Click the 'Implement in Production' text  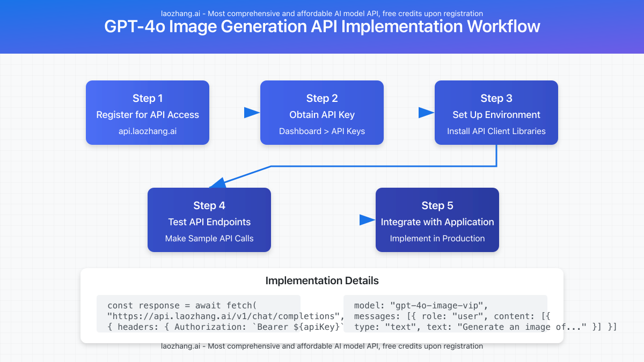(437, 238)
